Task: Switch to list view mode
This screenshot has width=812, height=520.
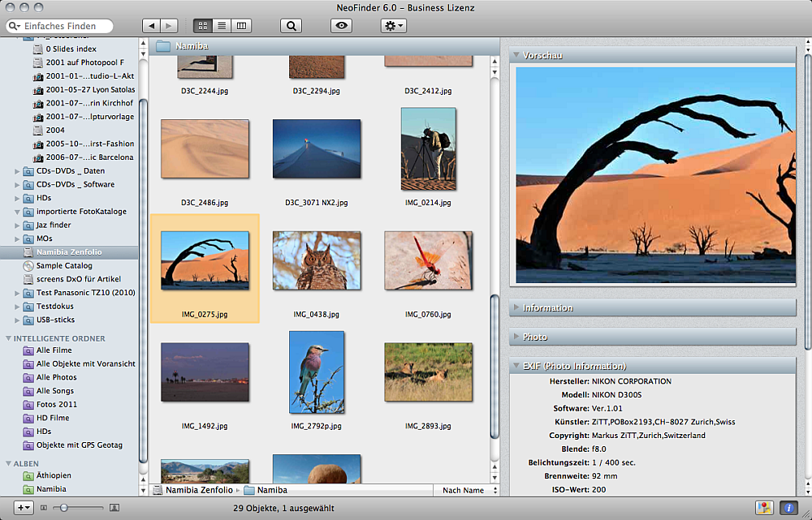Action: coord(222,26)
